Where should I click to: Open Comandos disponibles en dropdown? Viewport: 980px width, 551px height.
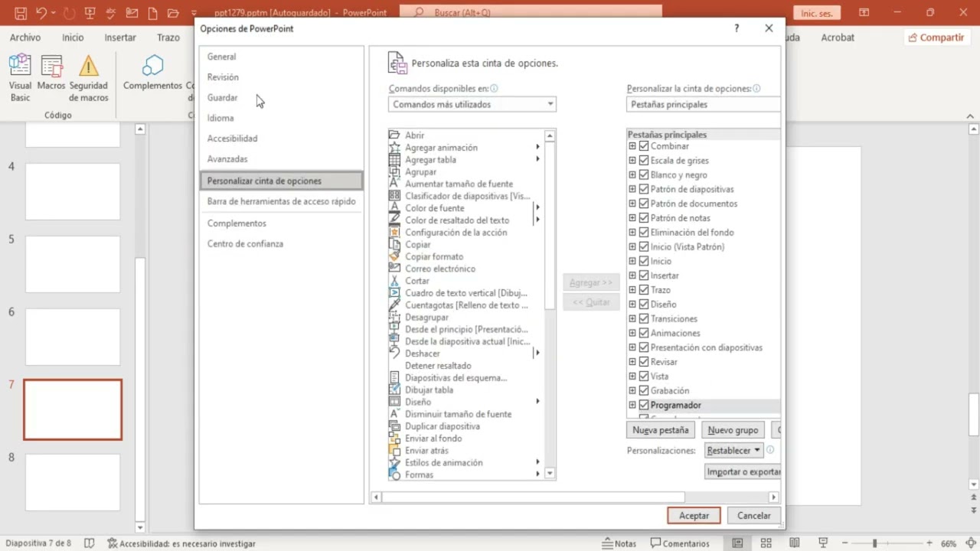click(x=472, y=104)
